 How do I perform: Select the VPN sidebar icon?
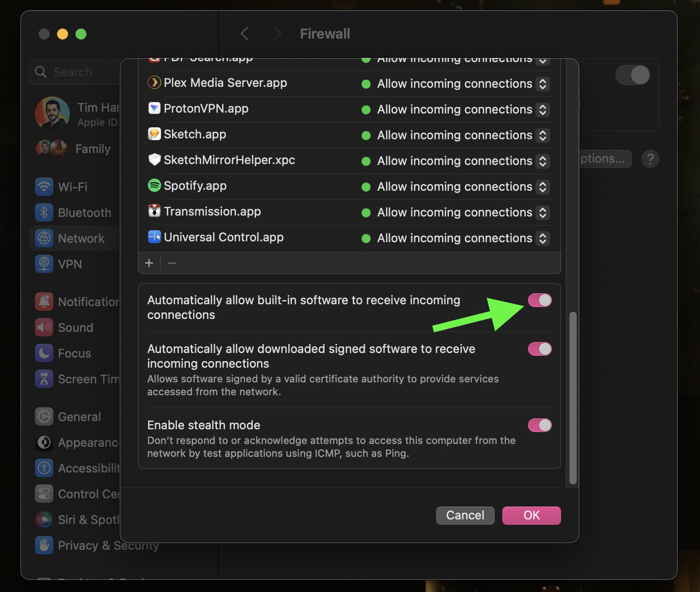click(x=44, y=264)
